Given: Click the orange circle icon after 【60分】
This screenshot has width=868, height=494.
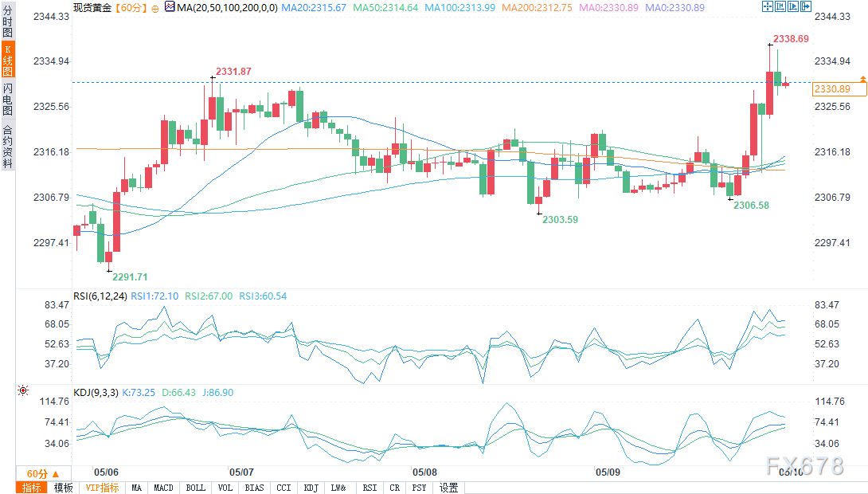Looking at the screenshot, I should pyautogui.click(x=155, y=8).
